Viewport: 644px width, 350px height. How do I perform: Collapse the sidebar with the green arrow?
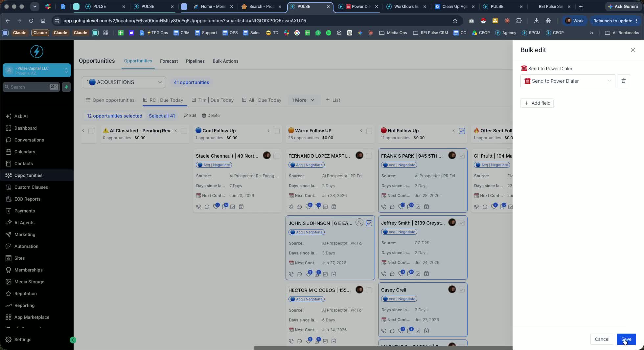coord(73,340)
